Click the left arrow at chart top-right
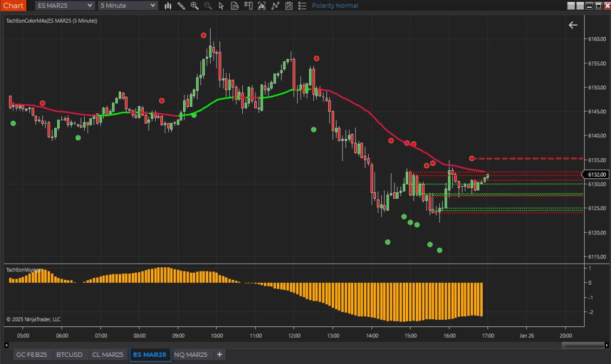The image size is (611, 364). pyautogui.click(x=573, y=25)
